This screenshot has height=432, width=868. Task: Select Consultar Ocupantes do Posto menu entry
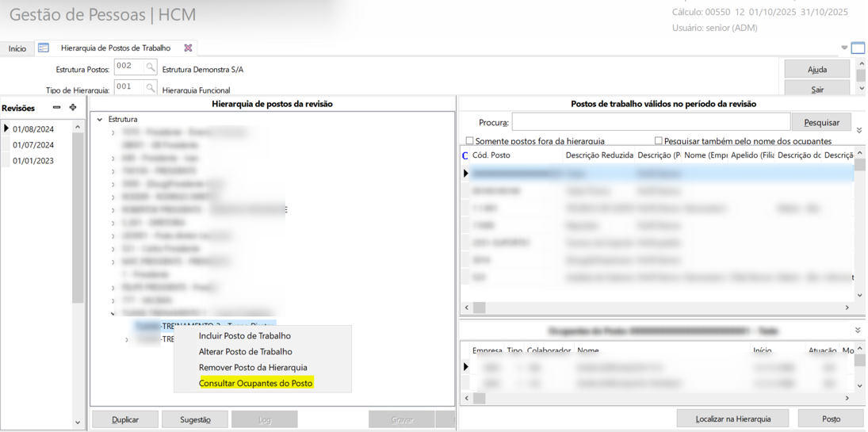coord(255,384)
